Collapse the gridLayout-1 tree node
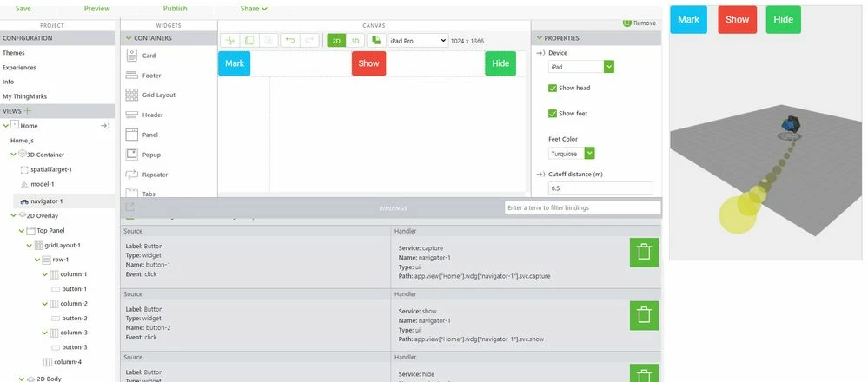This screenshot has width=868, height=382. click(x=30, y=246)
